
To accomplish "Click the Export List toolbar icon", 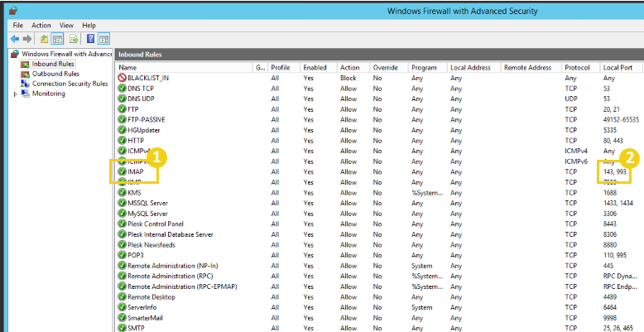I will [74, 39].
